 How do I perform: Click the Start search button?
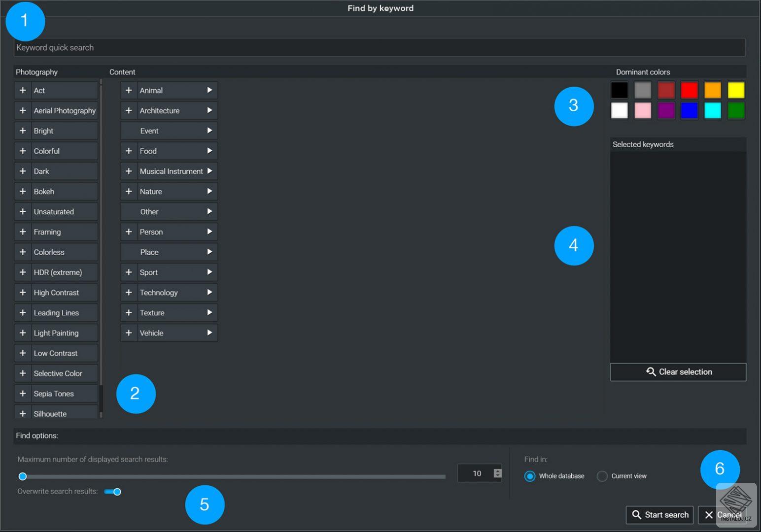tap(660, 515)
